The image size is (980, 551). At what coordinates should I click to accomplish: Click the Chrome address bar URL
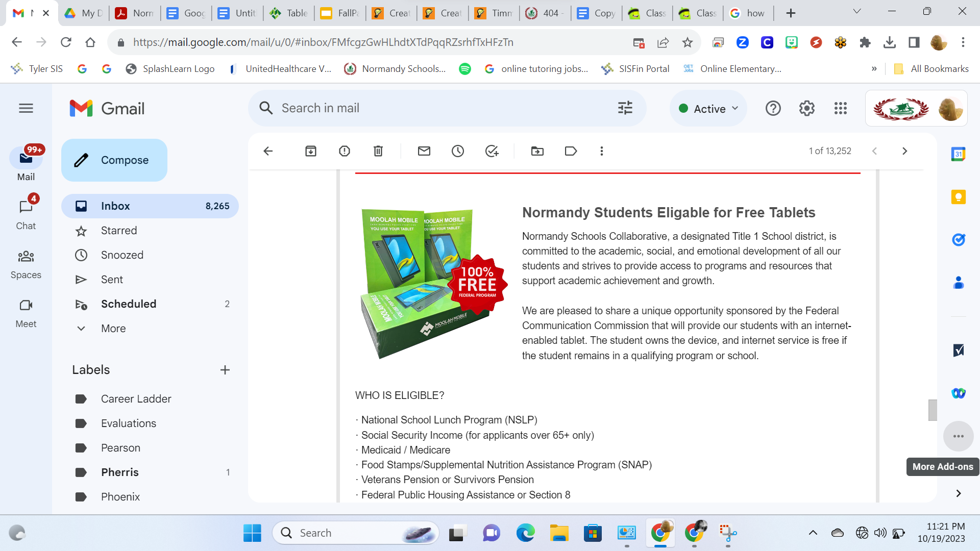(x=324, y=42)
